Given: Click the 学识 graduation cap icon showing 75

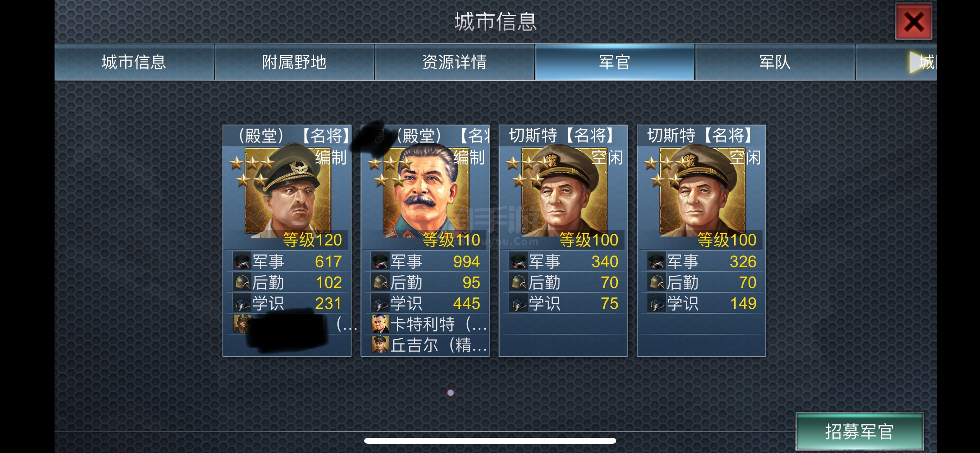Looking at the screenshot, I should 518,303.
